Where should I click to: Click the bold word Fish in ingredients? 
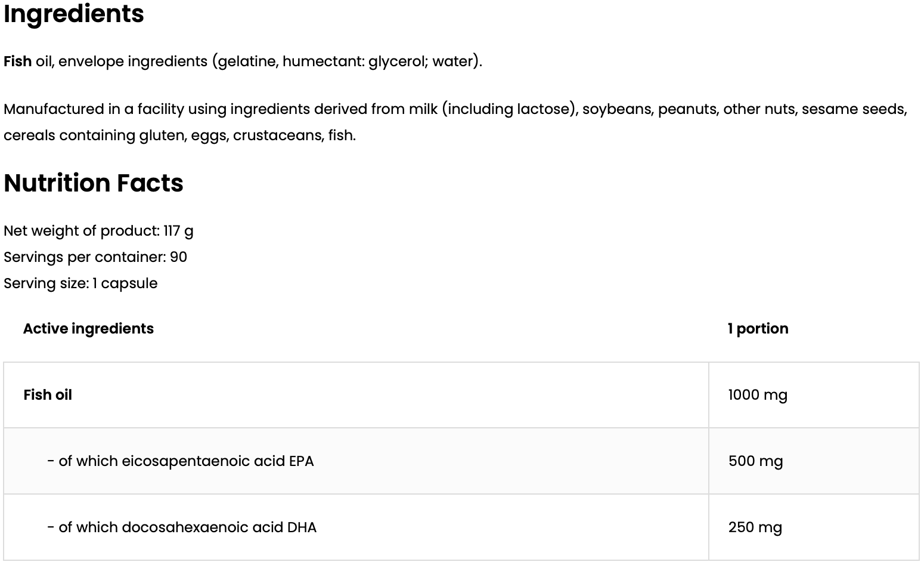[x=17, y=61]
